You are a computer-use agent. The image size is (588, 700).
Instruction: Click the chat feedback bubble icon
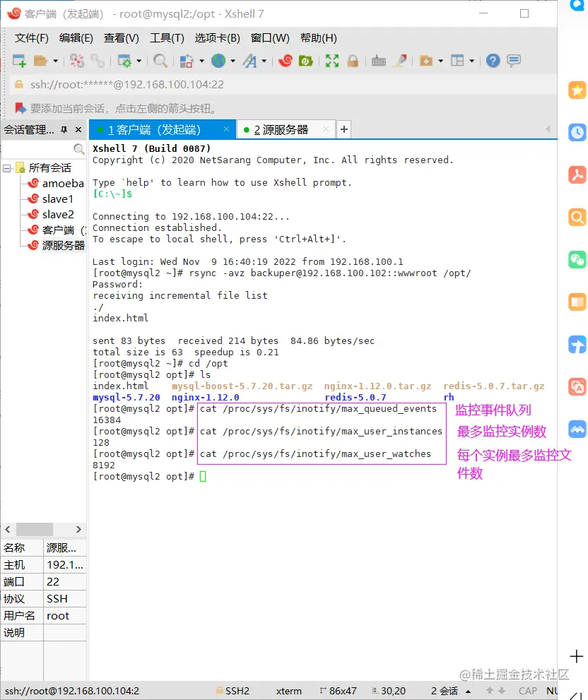click(514, 61)
